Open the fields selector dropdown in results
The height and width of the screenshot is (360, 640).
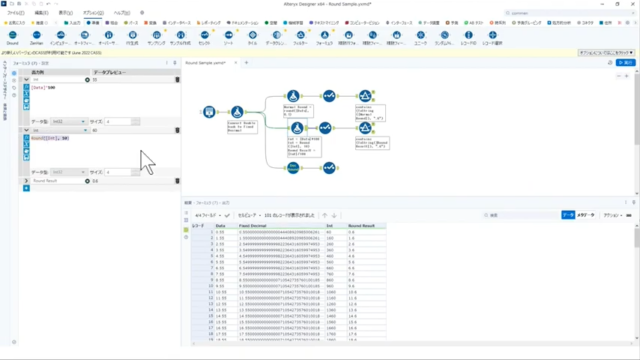(x=208, y=215)
